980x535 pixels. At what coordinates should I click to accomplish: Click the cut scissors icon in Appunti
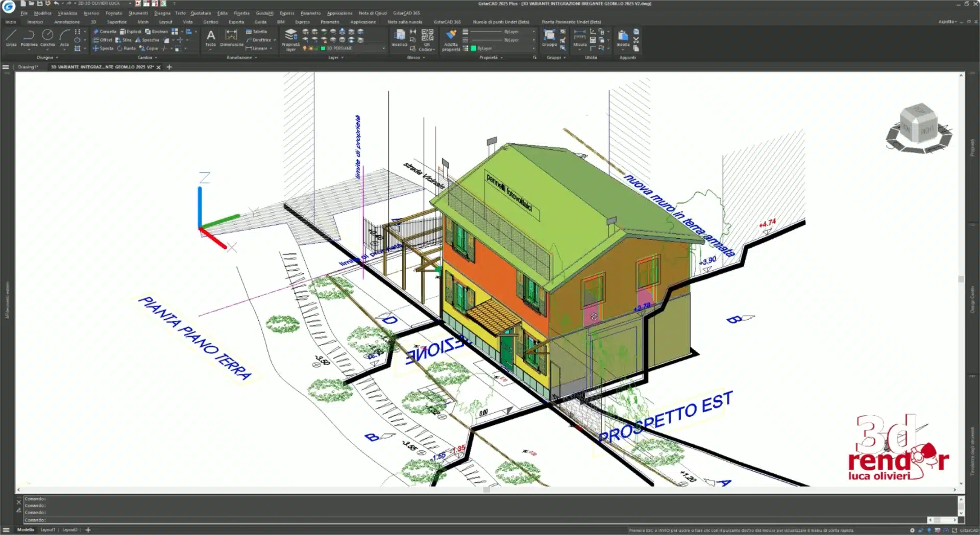pos(636,40)
